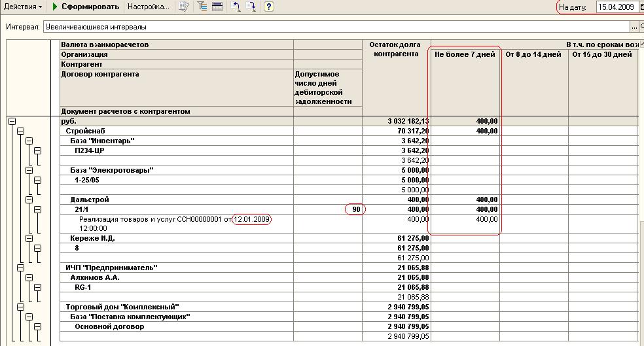Click the bold 61 275,00 in Кереже И.Д. row
This screenshot has width=644, height=346.
pos(413,239)
